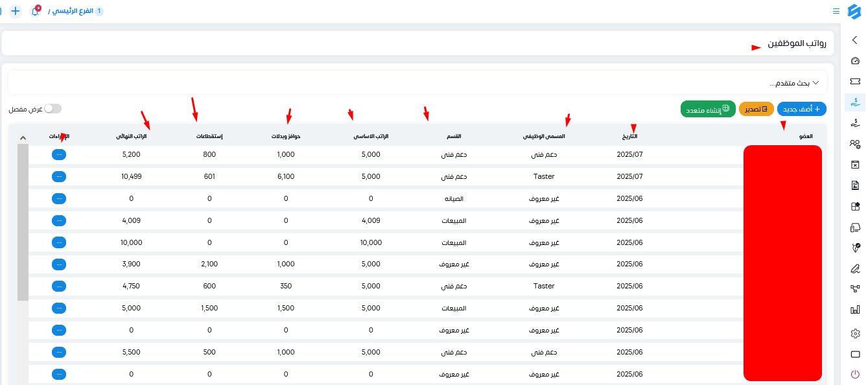Click the 10,000 basic salary cell

[x=371, y=242]
